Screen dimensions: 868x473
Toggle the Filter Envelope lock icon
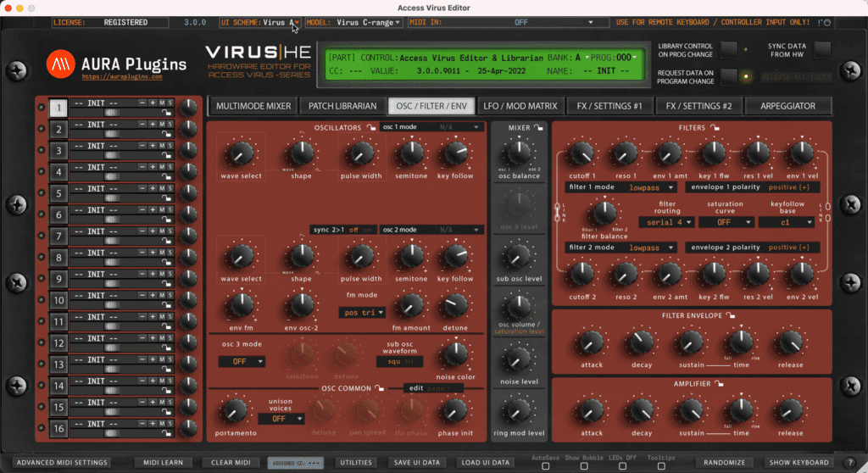pyautogui.click(x=731, y=315)
